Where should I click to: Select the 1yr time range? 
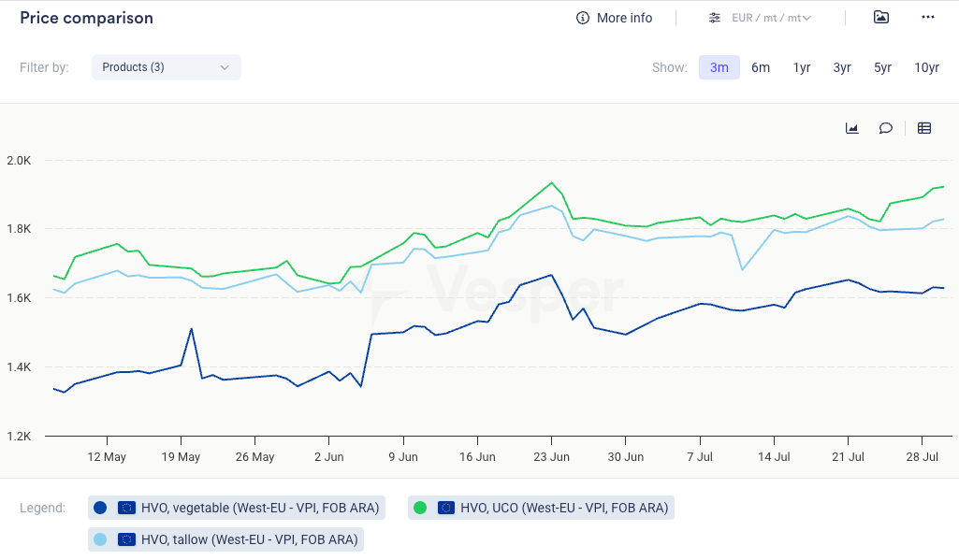point(802,67)
